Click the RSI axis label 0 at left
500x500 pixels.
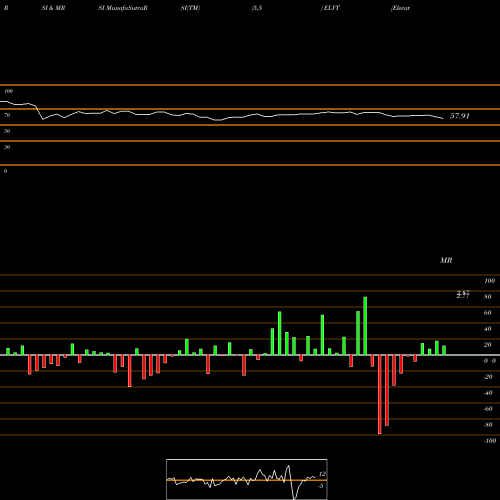[x=5, y=171]
